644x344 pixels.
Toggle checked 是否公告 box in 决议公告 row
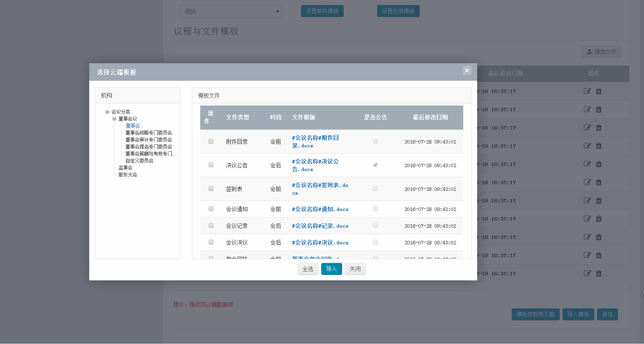coord(376,165)
